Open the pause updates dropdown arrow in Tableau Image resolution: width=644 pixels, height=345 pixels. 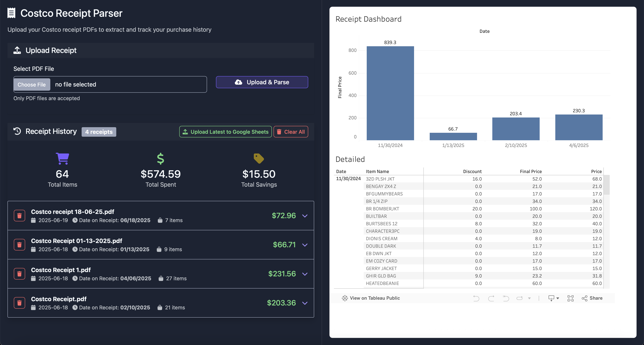point(529,298)
